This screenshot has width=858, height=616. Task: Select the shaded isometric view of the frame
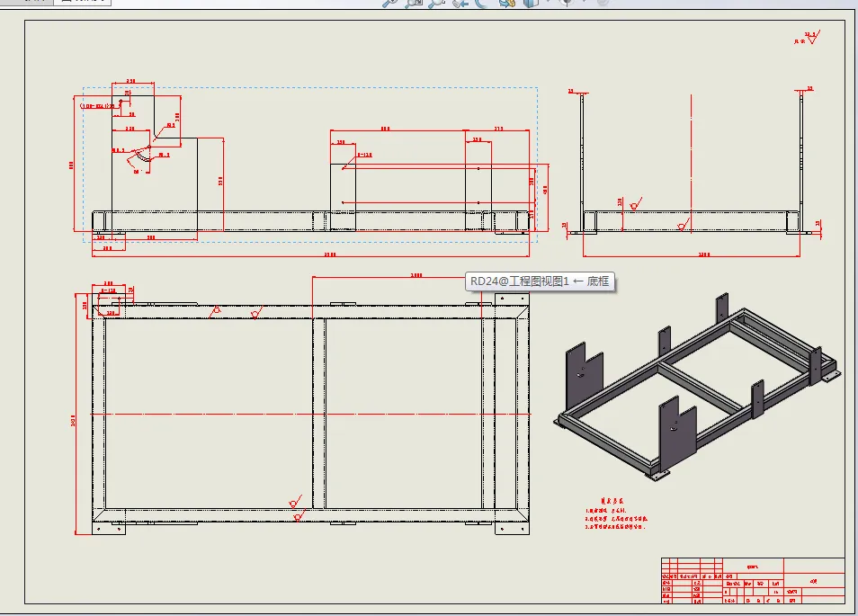tap(696, 388)
